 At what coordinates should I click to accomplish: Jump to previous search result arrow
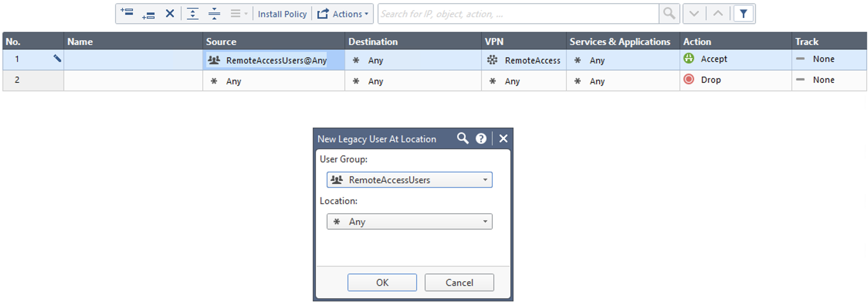(718, 14)
